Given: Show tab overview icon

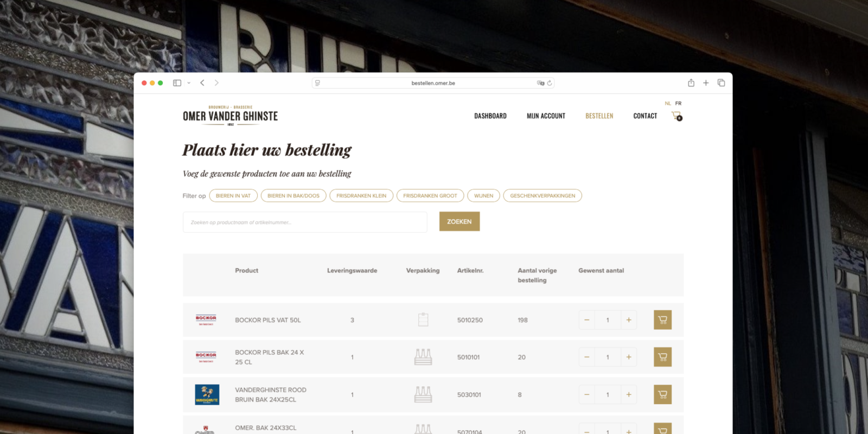Looking at the screenshot, I should 721,83.
